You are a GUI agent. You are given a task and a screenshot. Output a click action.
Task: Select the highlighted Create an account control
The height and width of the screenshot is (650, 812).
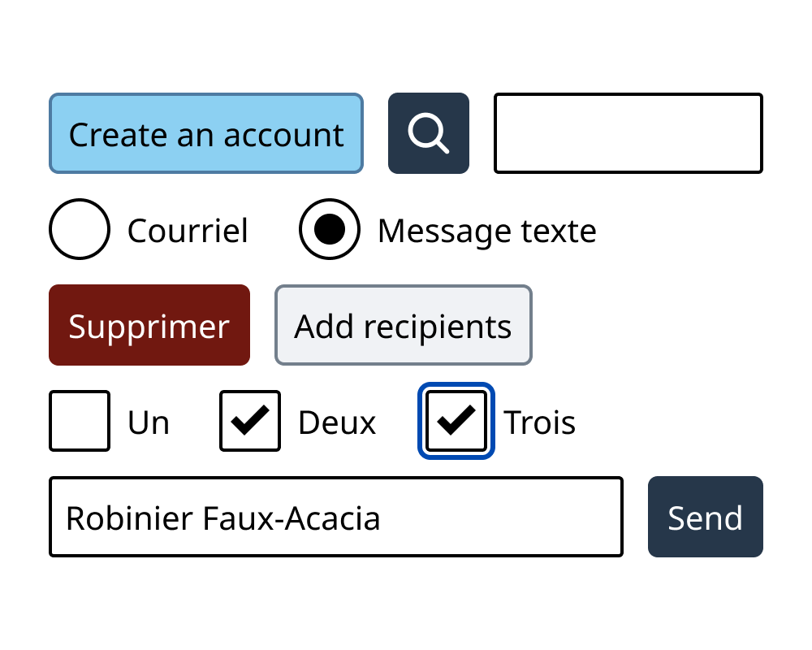point(205,133)
